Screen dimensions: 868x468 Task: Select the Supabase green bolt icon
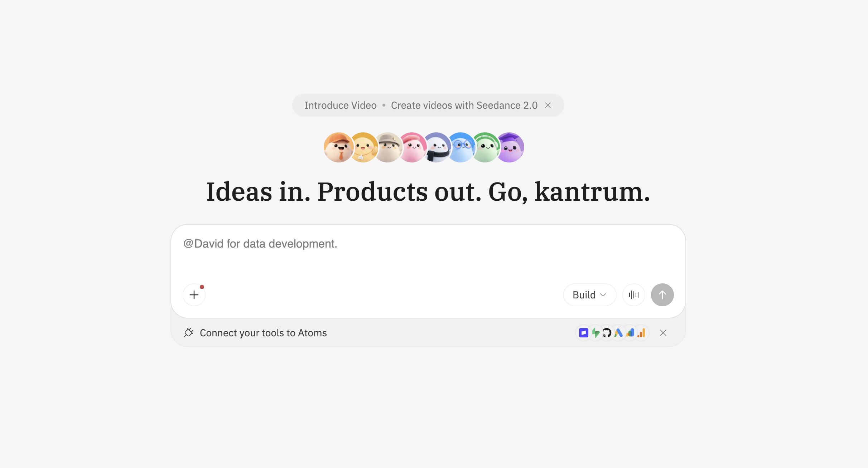[x=595, y=333]
